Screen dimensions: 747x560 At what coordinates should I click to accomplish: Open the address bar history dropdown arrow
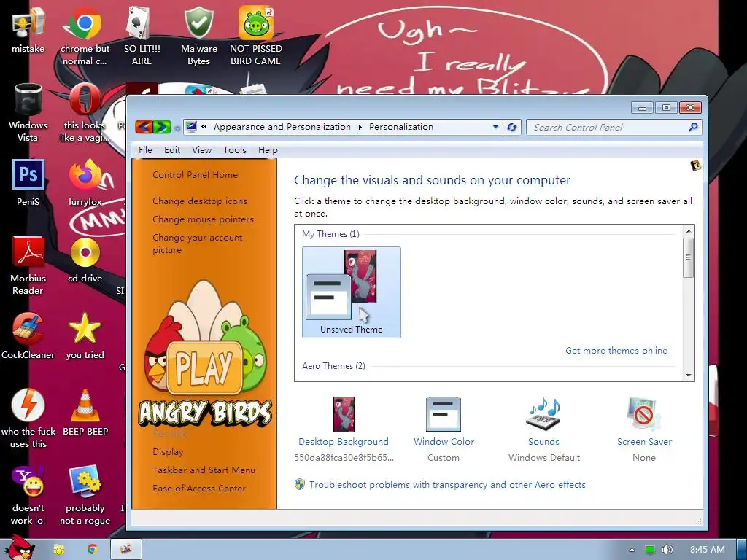(x=495, y=127)
